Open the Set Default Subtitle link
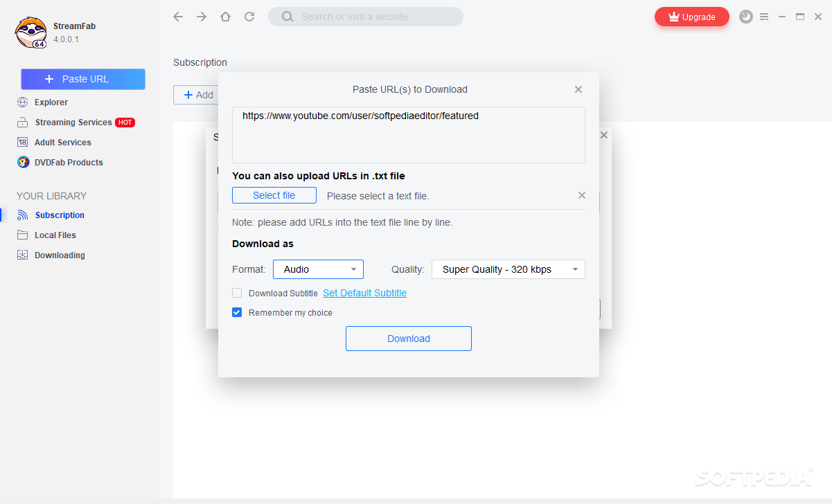The width and height of the screenshot is (832, 504). coord(365,293)
